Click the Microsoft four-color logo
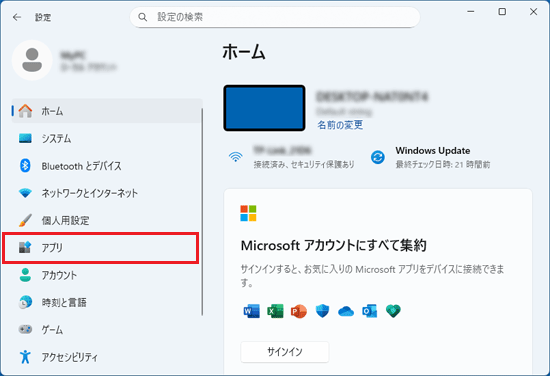The image size is (550, 376). pos(248,213)
